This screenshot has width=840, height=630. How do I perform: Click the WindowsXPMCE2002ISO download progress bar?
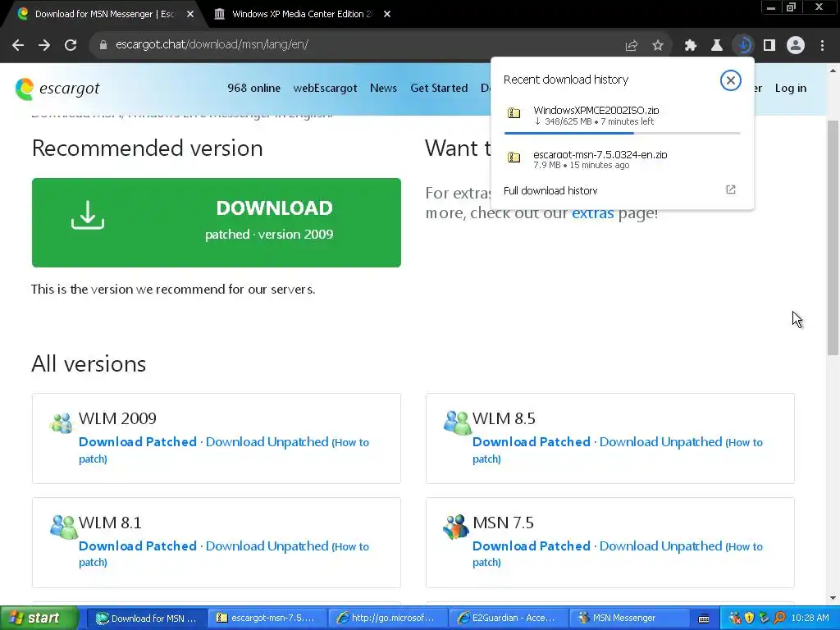(x=622, y=133)
